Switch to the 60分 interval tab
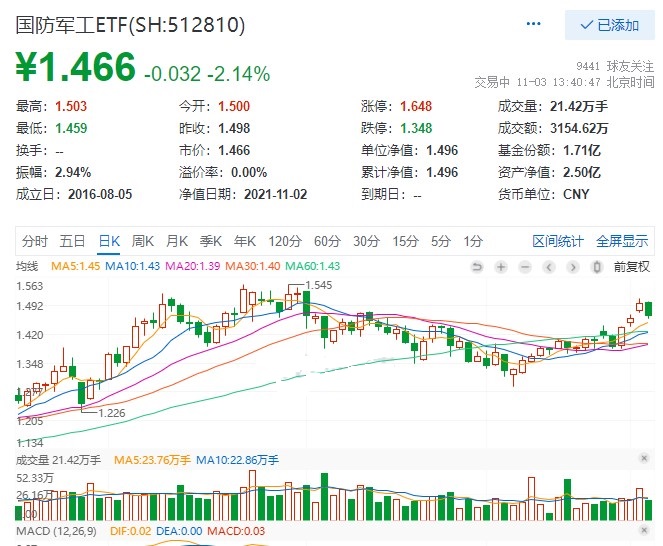The height and width of the screenshot is (546, 663). pos(327,241)
